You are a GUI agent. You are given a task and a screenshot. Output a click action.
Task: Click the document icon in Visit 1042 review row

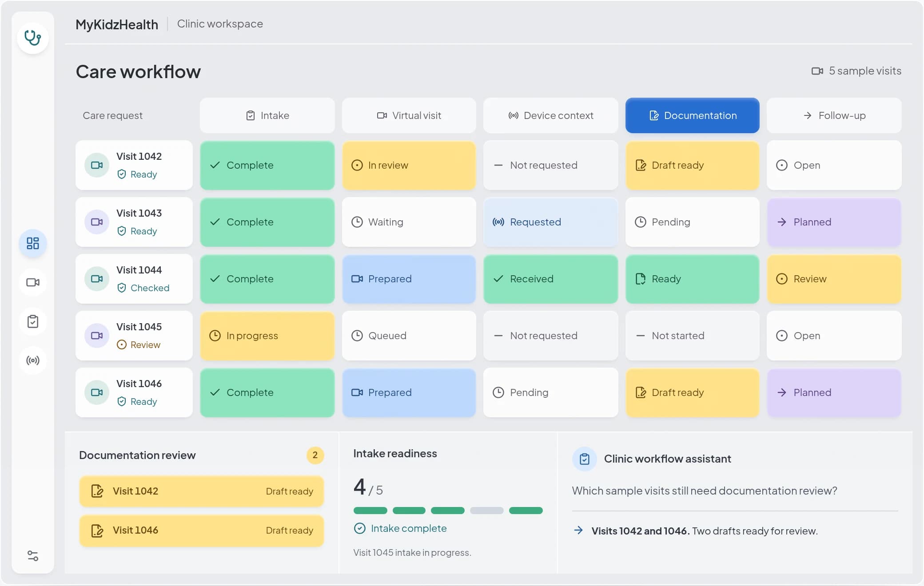click(x=97, y=491)
